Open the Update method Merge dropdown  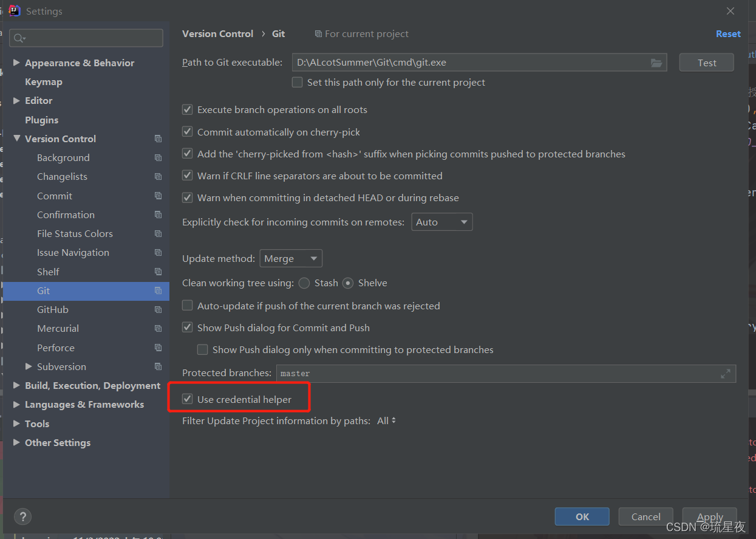tap(291, 258)
